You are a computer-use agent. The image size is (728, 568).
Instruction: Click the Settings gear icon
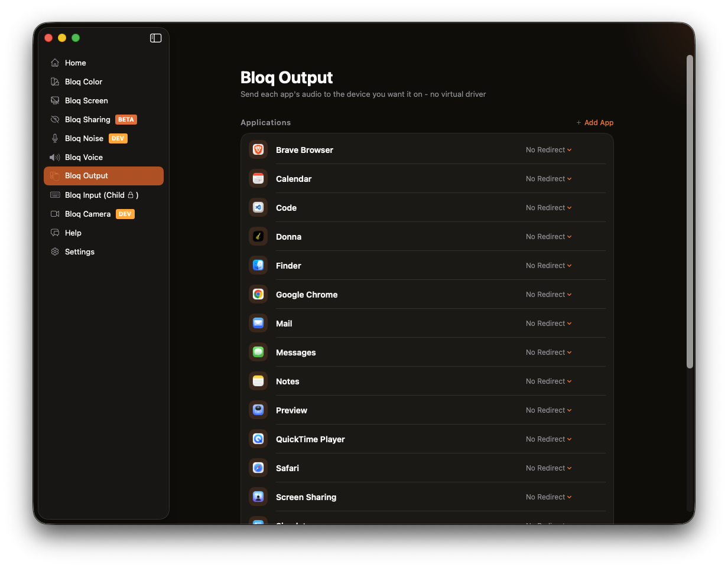tap(55, 252)
